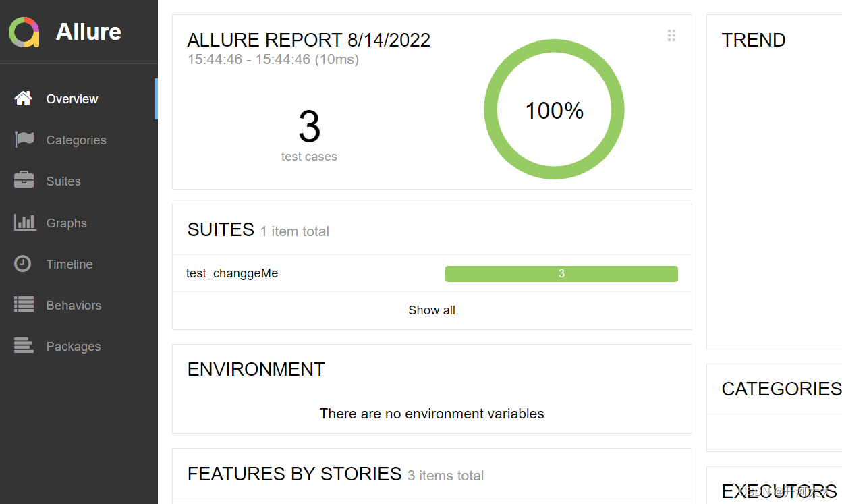
Task: Click the CATEGORIES widget heading
Action: [781, 389]
